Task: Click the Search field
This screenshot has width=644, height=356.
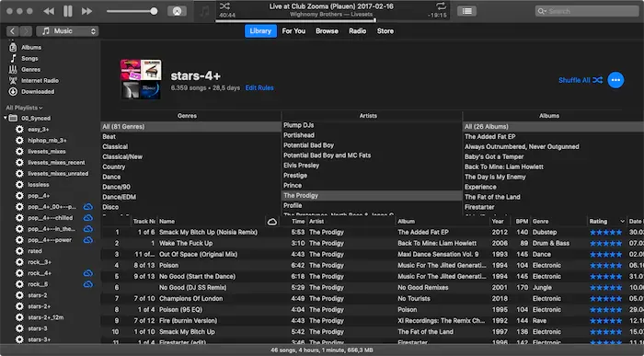Action: pos(587,11)
